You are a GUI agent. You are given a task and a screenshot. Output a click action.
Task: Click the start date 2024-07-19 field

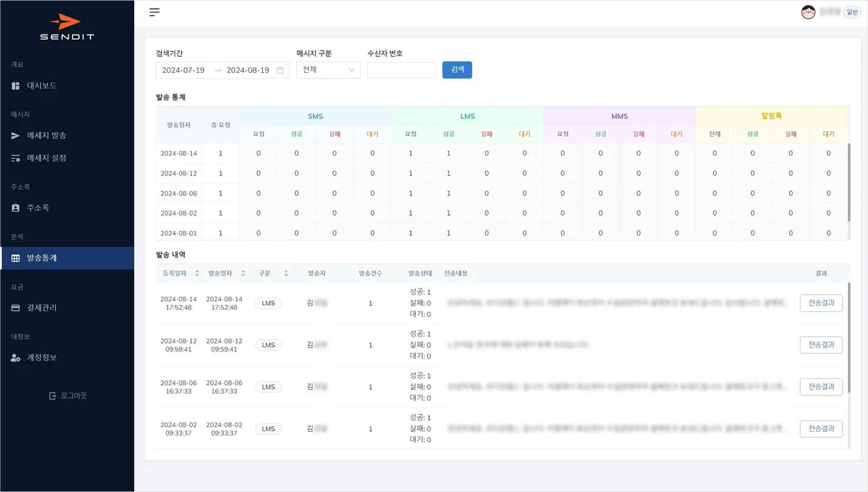(183, 70)
